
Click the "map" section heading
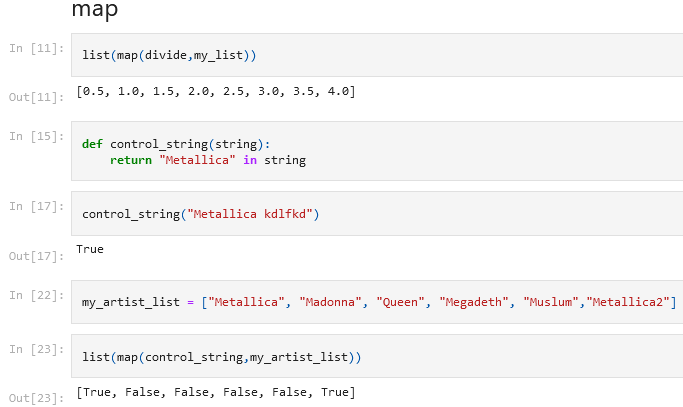(95, 9)
